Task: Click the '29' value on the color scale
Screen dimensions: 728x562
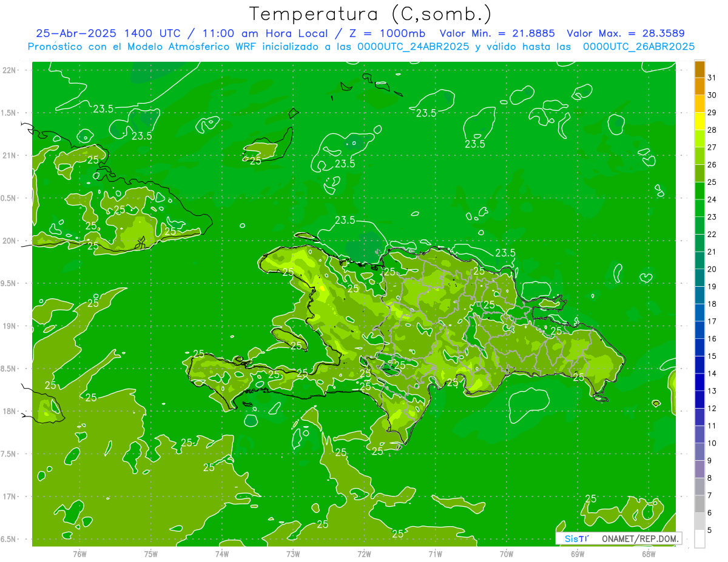Action: (x=712, y=113)
